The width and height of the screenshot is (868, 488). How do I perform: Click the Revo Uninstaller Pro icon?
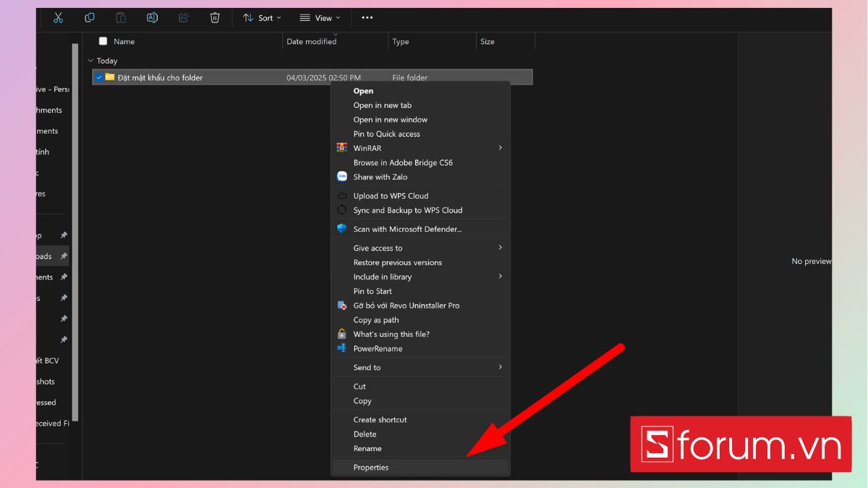click(x=342, y=305)
